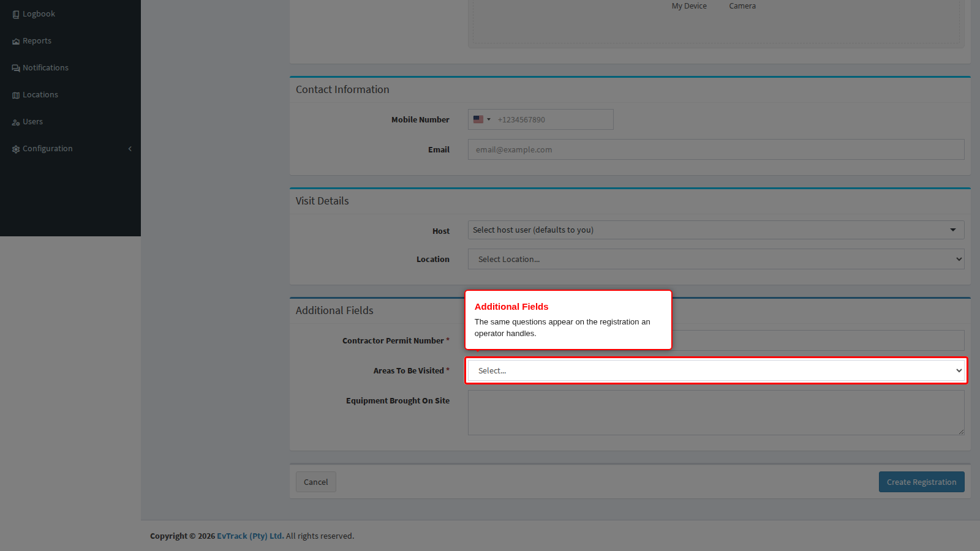The image size is (980, 551).
Task: Open the Areas To Be Visited dropdown
Action: 716,370
